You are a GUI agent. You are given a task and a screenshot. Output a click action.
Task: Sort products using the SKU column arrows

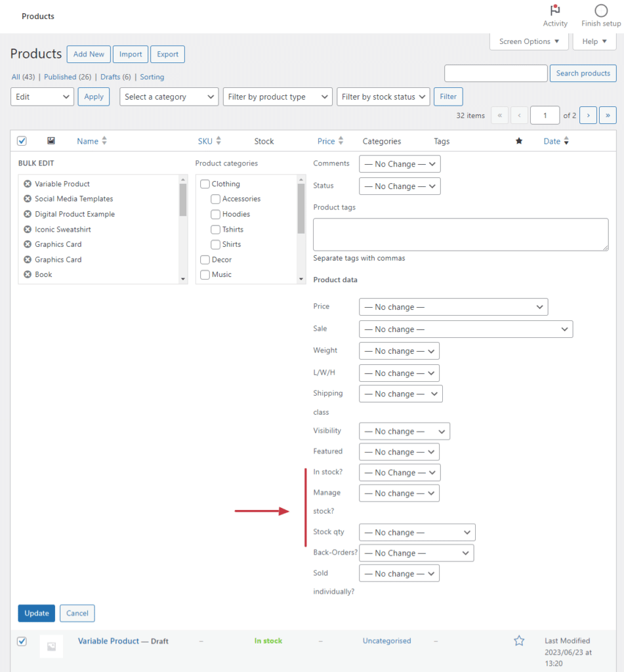pyautogui.click(x=218, y=140)
